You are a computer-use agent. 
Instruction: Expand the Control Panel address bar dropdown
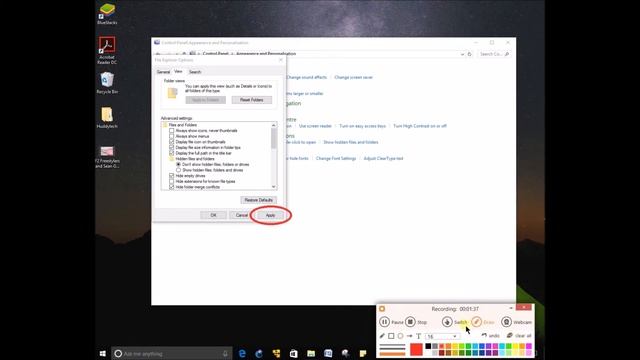tap(462, 54)
